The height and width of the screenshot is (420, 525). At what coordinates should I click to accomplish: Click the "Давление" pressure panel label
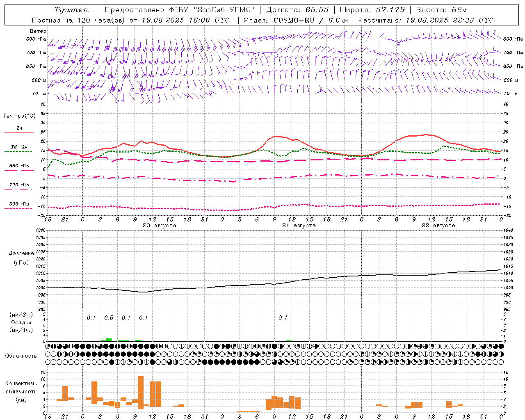(x=21, y=253)
